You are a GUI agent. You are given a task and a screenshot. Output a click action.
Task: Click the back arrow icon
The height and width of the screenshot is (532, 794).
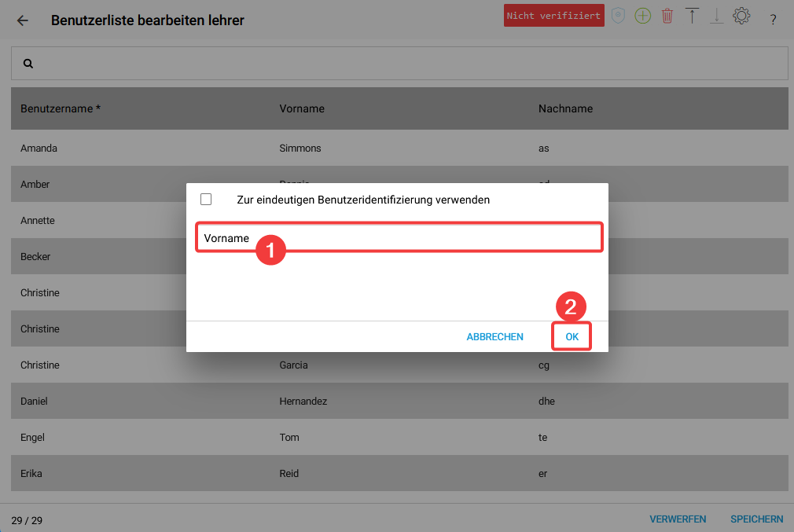tap(22, 20)
